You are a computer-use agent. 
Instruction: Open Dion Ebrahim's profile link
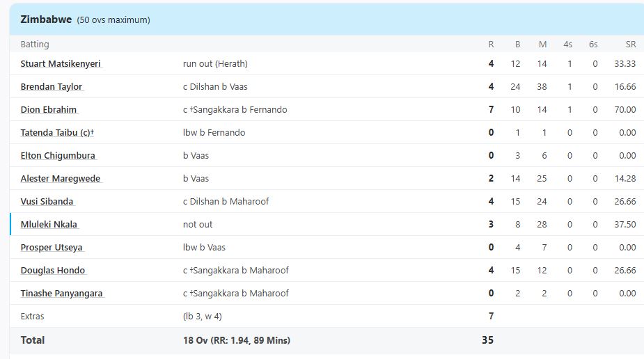coord(49,110)
